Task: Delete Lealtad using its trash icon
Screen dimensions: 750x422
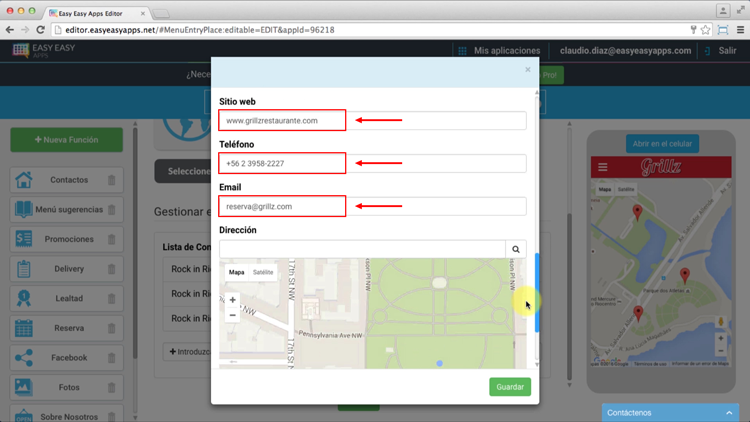Action: [x=111, y=299]
